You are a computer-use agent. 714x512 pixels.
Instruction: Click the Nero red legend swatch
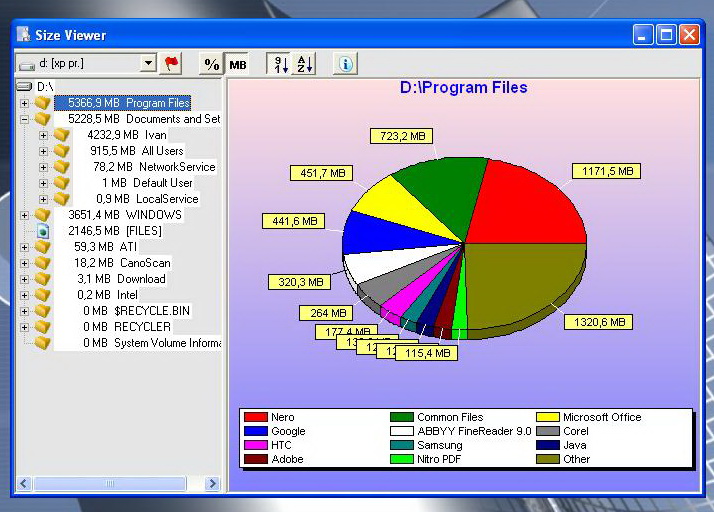click(256, 417)
